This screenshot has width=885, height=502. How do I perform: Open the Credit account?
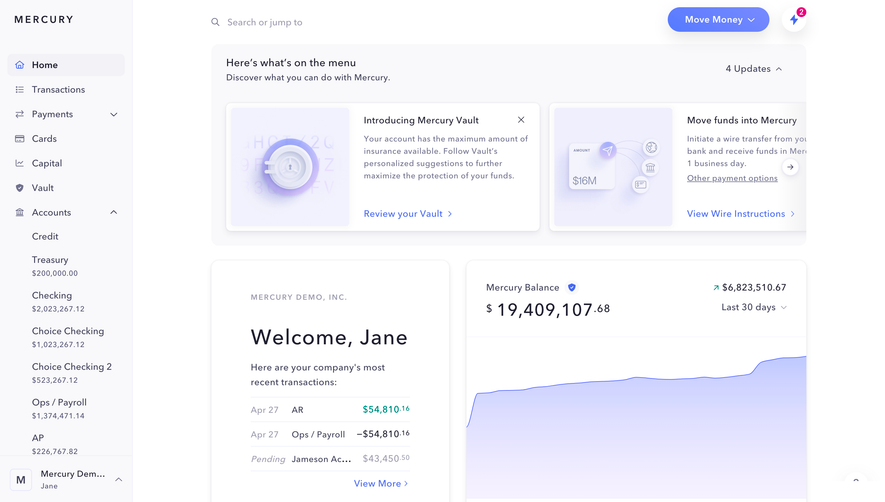tap(45, 237)
